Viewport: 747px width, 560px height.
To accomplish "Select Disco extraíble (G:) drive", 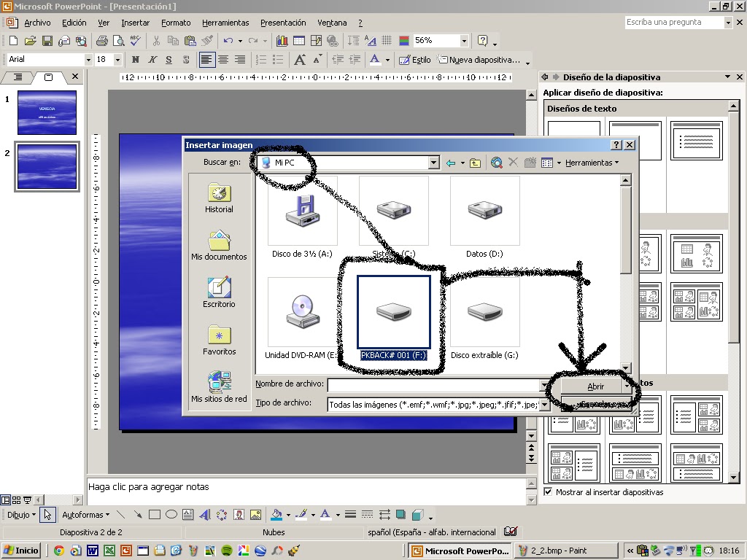I will 484,319.
